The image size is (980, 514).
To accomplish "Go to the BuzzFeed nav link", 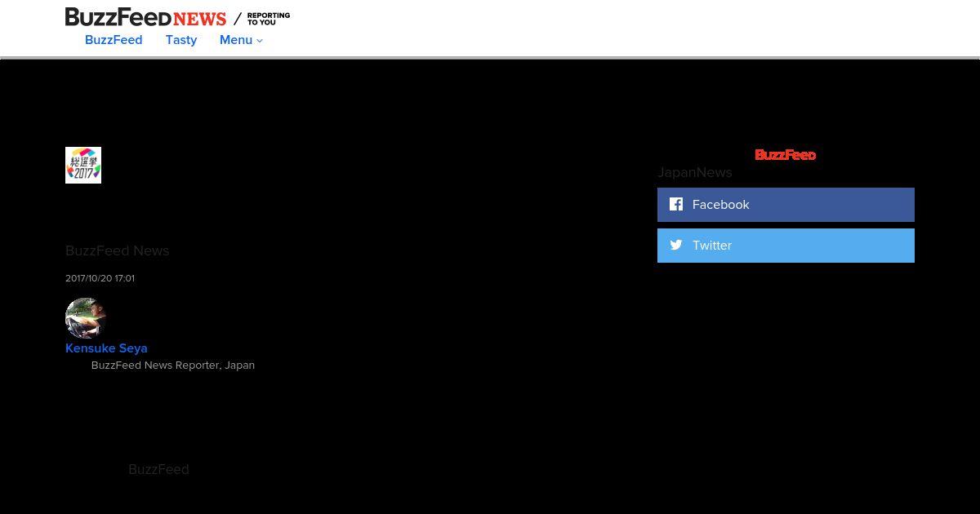I will click(x=114, y=40).
